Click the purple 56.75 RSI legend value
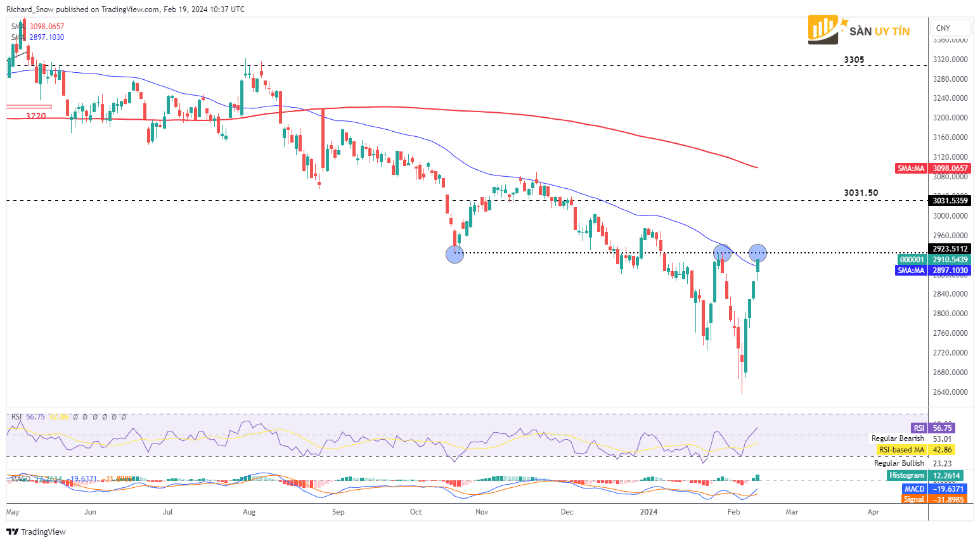980x543 pixels. 35,417
